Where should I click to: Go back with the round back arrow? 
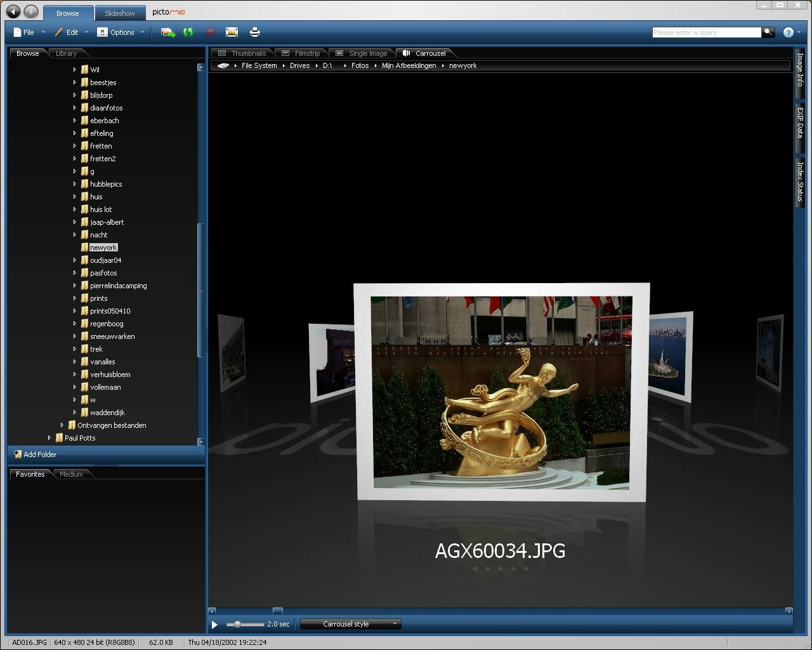pos(13,12)
